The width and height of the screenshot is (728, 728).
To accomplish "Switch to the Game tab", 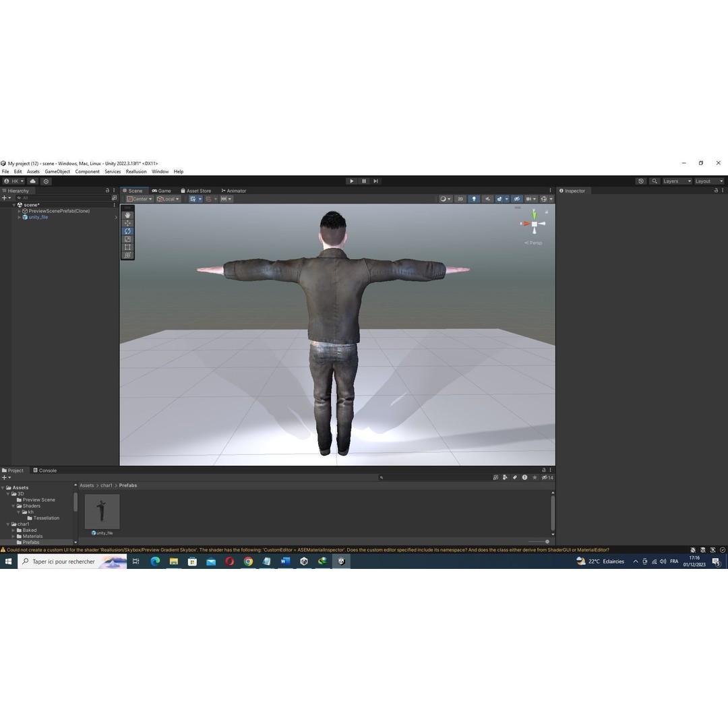I will click(x=161, y=190).
